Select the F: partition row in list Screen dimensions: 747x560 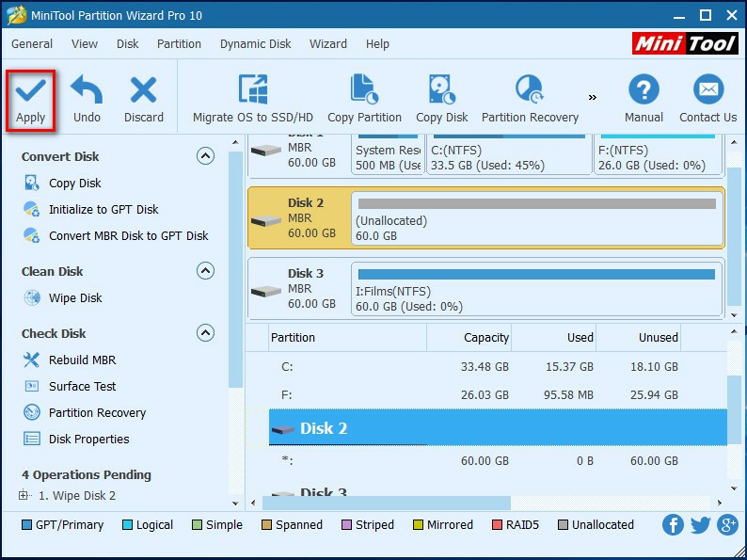498,394
